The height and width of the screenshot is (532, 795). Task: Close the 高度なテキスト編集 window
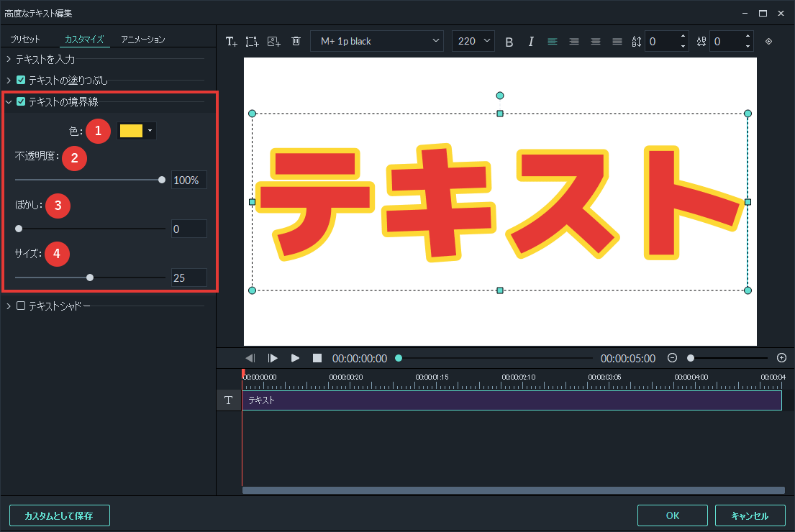[x=781, y=13]
